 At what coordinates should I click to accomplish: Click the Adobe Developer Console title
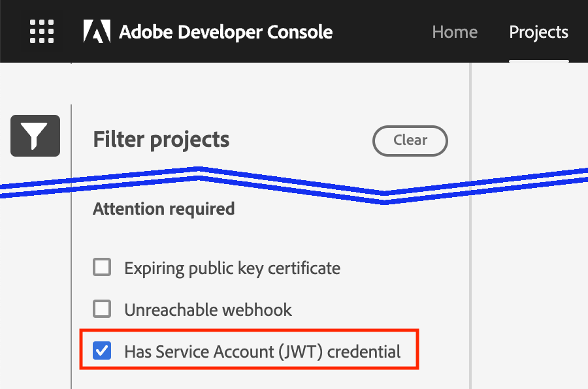(226, 32)
